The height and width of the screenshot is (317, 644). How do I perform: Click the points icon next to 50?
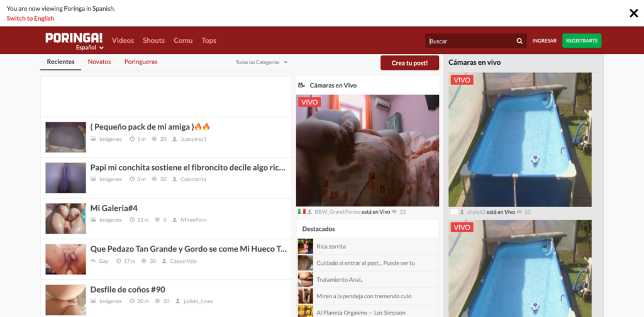pyautogui.click(x=155, y=179)
